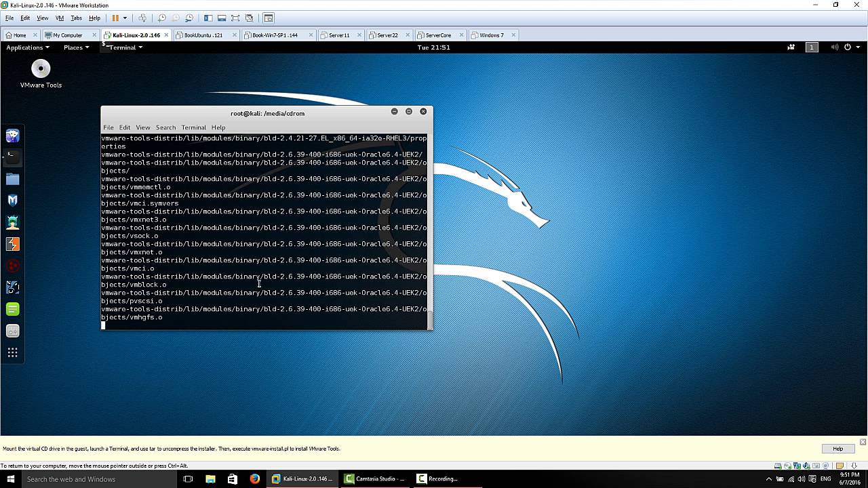This screenshot has width=868, height=488.
Task: Switch to the Home tab
Action: pos(20,35)
